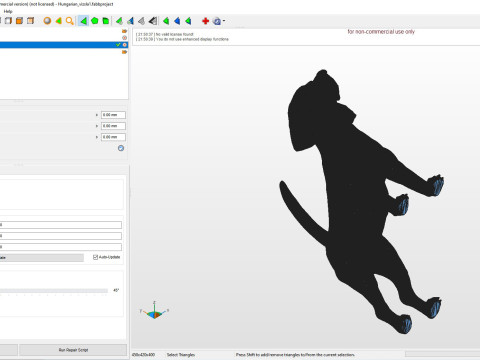This screenshot has height=360, width=480.
Task: Click green triangle just left of blue triangle
Action: [166, 21]
